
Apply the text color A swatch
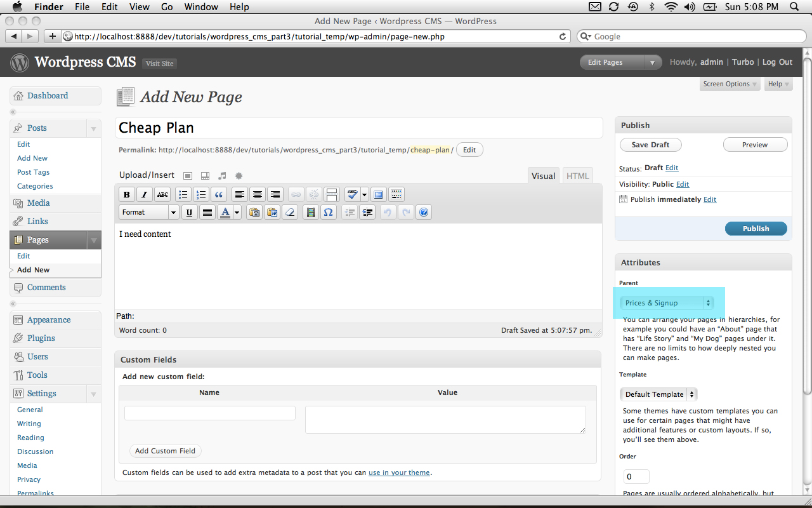point(225,212)
